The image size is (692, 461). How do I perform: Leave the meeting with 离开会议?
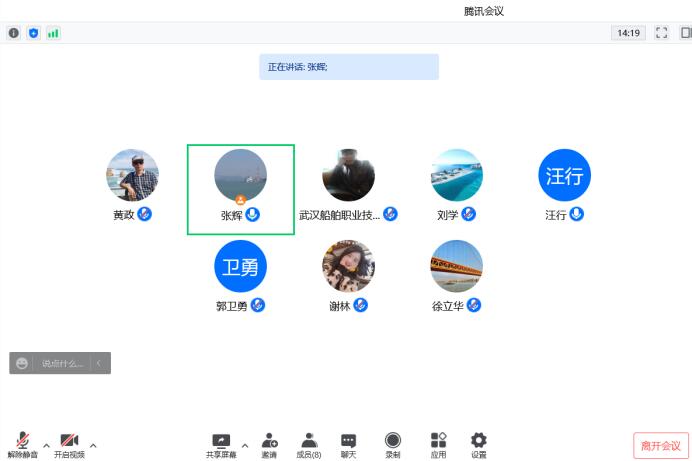click(661, 446)
